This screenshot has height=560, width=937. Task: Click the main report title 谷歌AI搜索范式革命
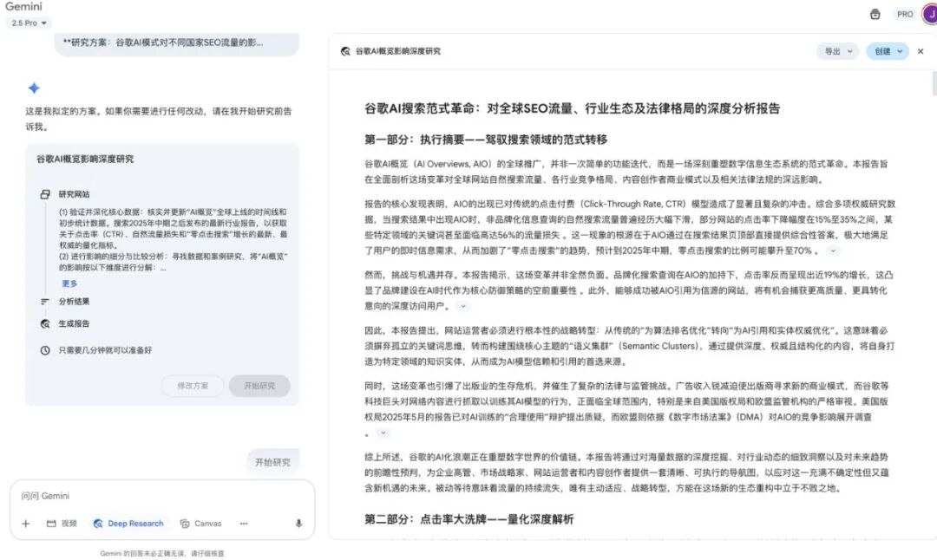(x=573, y=108)
